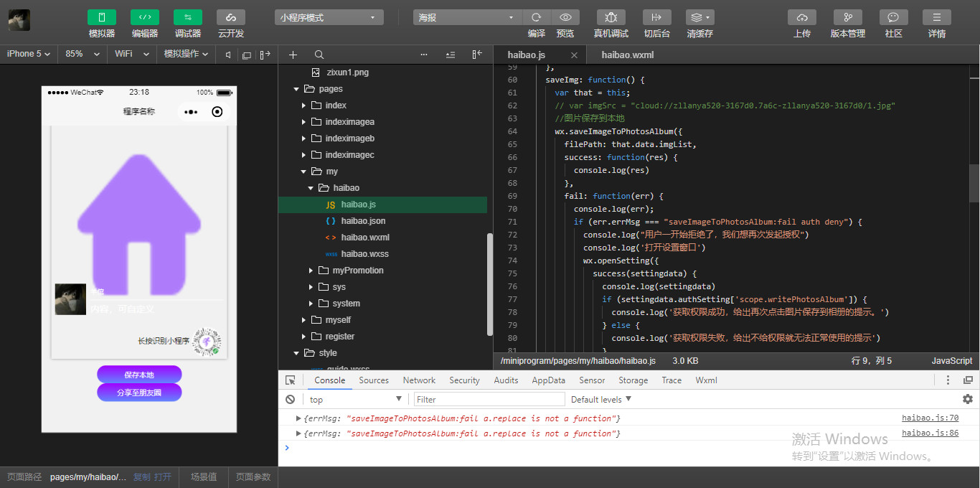Open 真机调试 remote debug
The image size is (980, 488).
[x=611, y=17]
